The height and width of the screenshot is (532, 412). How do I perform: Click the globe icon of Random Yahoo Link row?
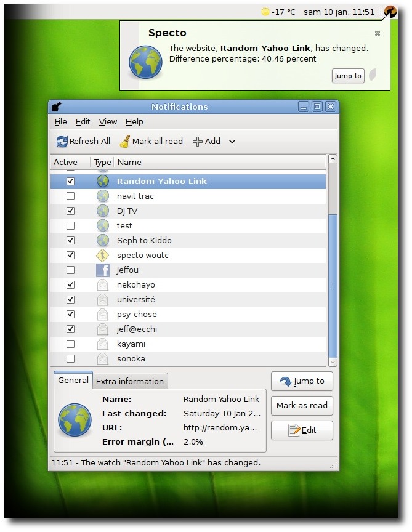coord(103,182)
